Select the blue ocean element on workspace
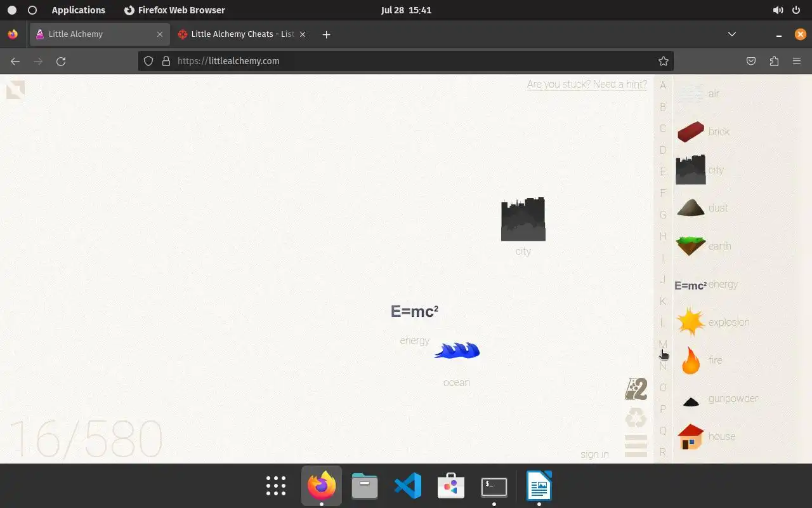Image resolution: width=812 pixels, height=508 pixels. (457, 351)
